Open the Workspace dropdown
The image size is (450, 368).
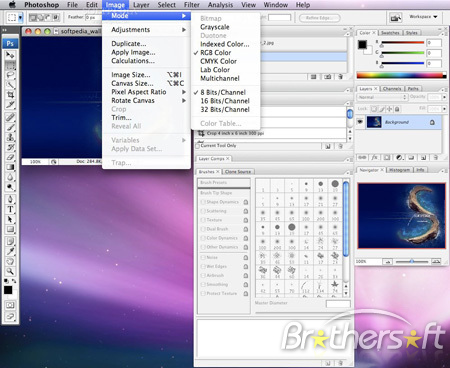pyautogui.click(x=423, y=17)
